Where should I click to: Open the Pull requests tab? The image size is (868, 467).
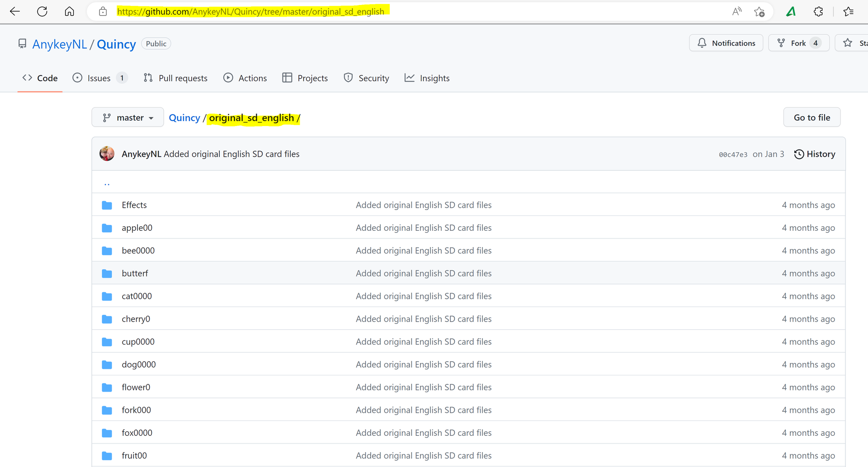pos(175,78)
